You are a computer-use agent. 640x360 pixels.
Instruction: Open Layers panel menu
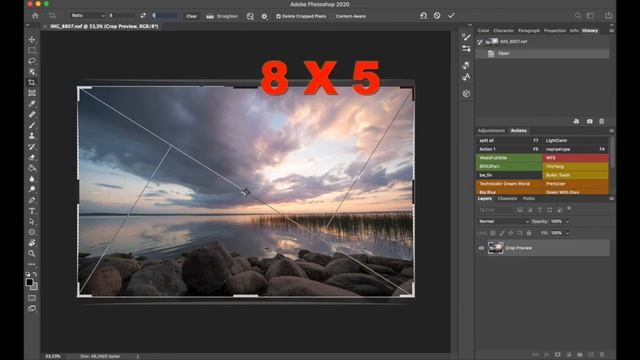pyautogui.click(x=611, y=198)
